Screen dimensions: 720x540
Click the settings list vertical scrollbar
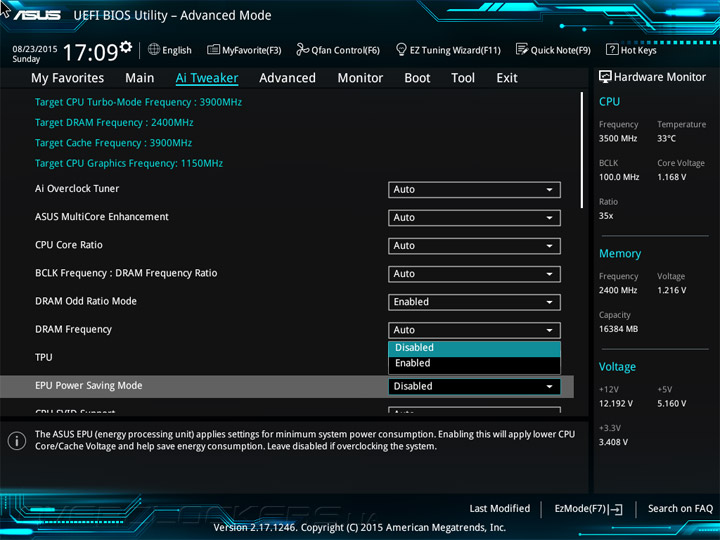582,150
